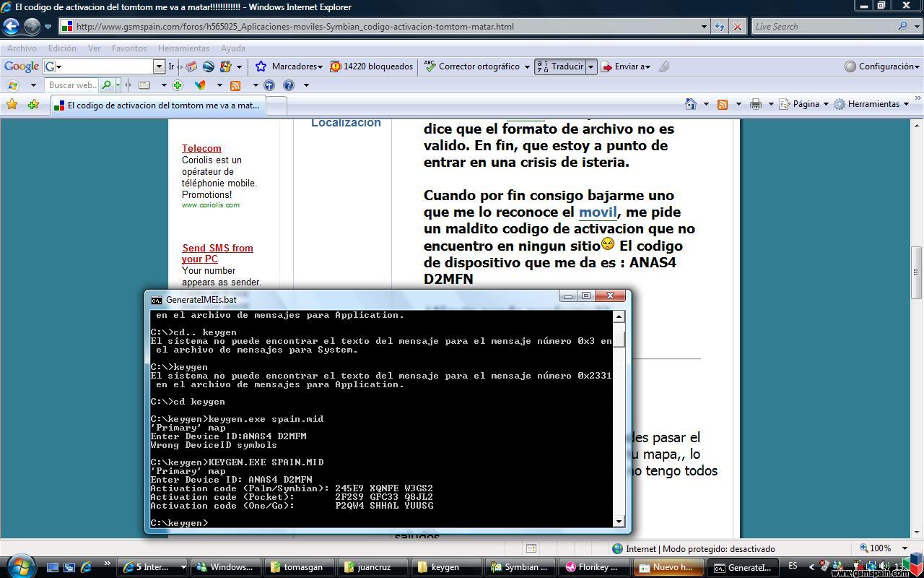The width and height of the screenshot is (924, 578).
Task: Open the blue help question mark icon
Action: tap(289, 85)
